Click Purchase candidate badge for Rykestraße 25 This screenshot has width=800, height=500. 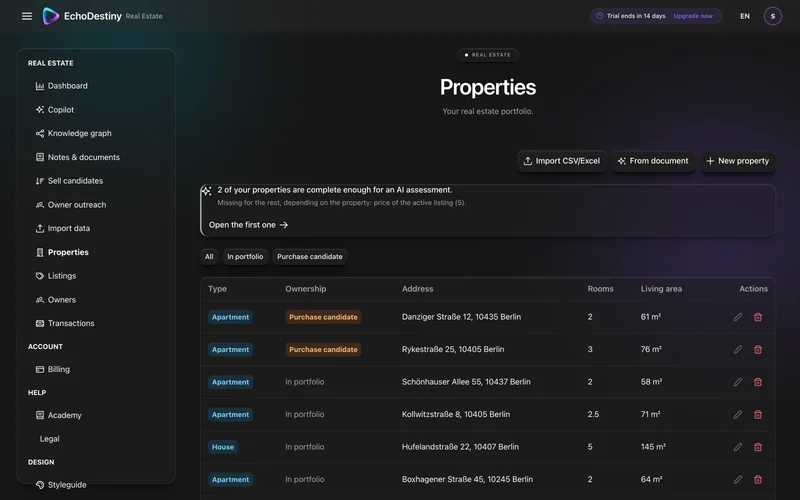323,349
